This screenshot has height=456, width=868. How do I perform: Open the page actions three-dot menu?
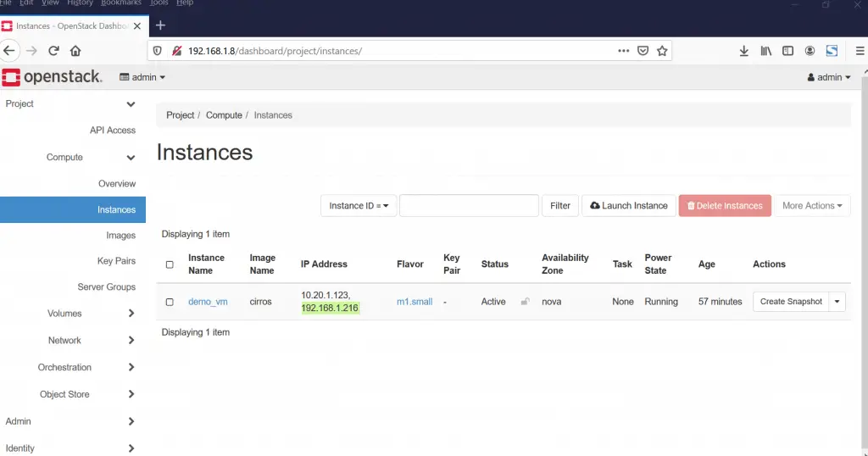pyautogui.click(x=623, y=51)
